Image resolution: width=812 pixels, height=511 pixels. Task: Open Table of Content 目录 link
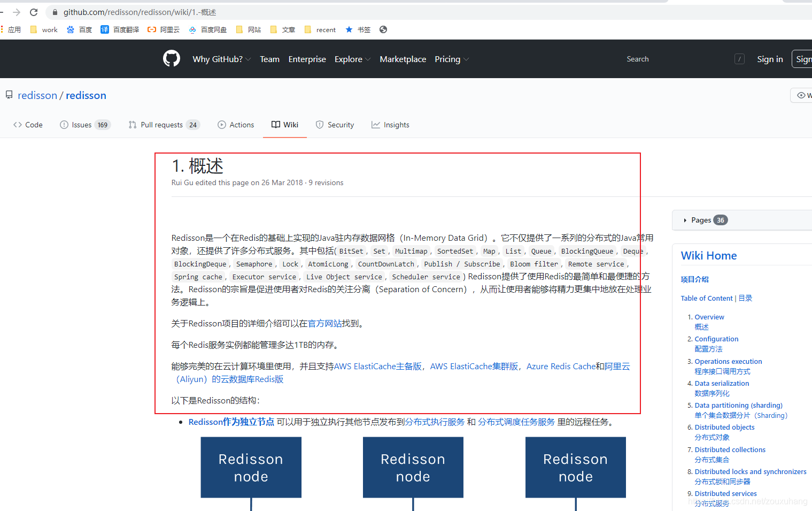click(716, 298)
